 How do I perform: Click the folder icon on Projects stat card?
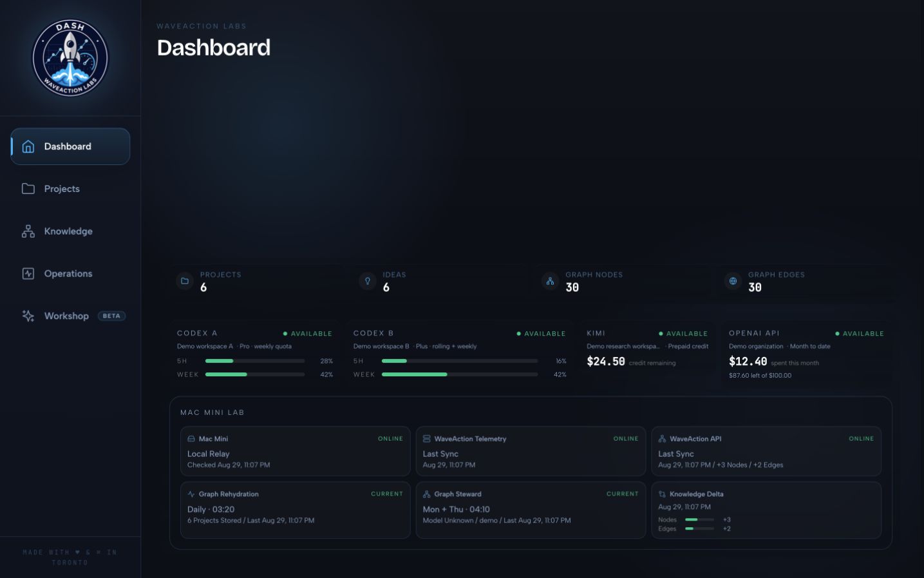(185, 281)
